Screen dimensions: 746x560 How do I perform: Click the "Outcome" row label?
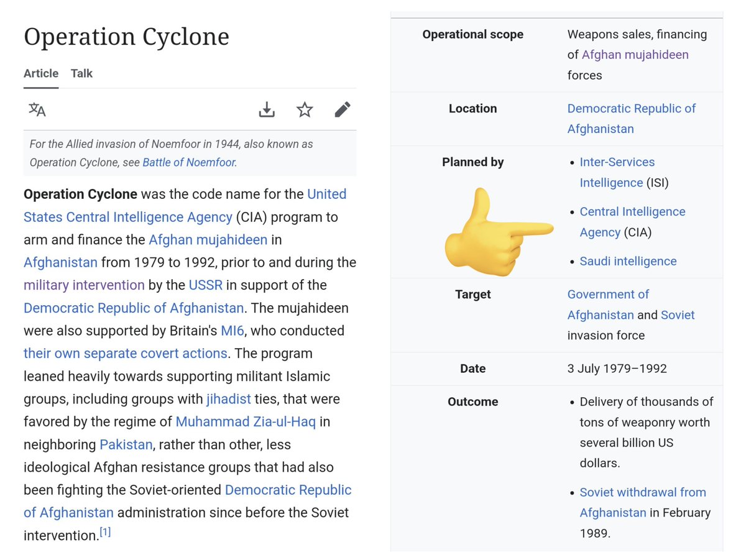point(473,402)
